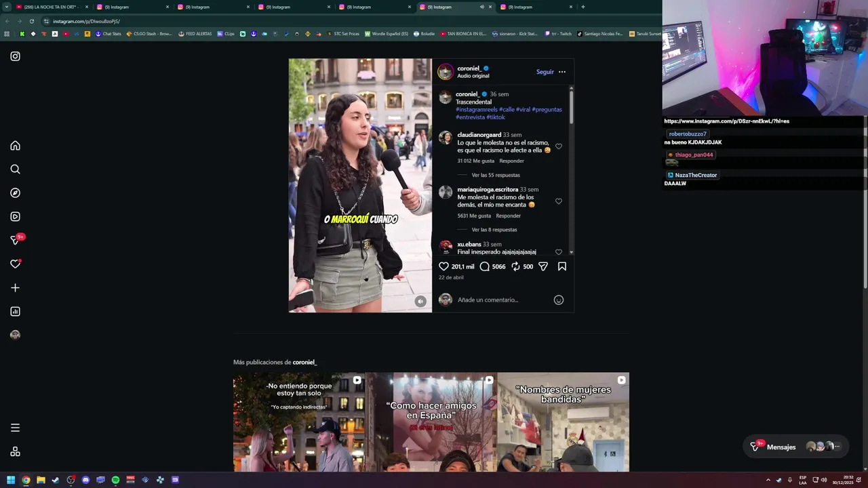Screen dimensions: 868x488
Task: Click the repost icon showing 500
Action: coord(515,266)
